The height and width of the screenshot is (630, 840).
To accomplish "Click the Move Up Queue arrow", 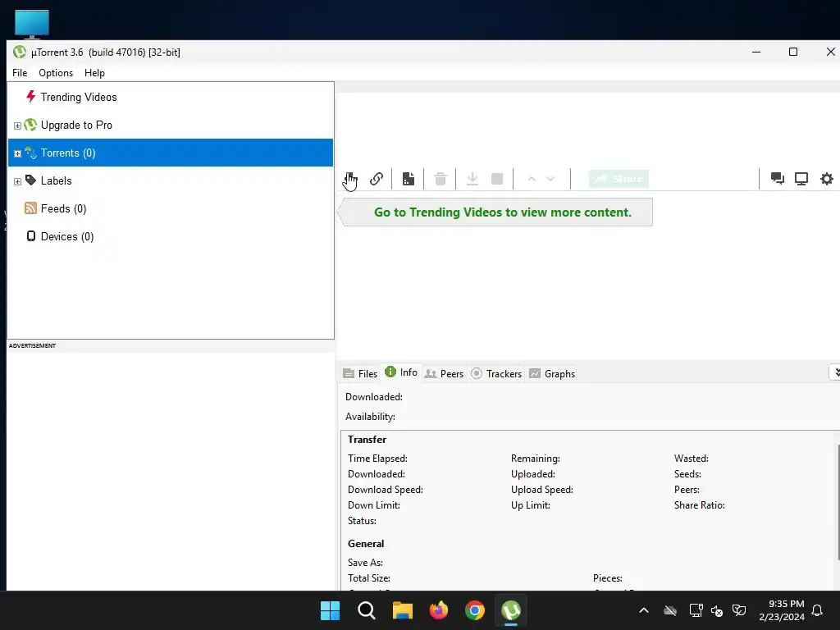I will (532, 179).
